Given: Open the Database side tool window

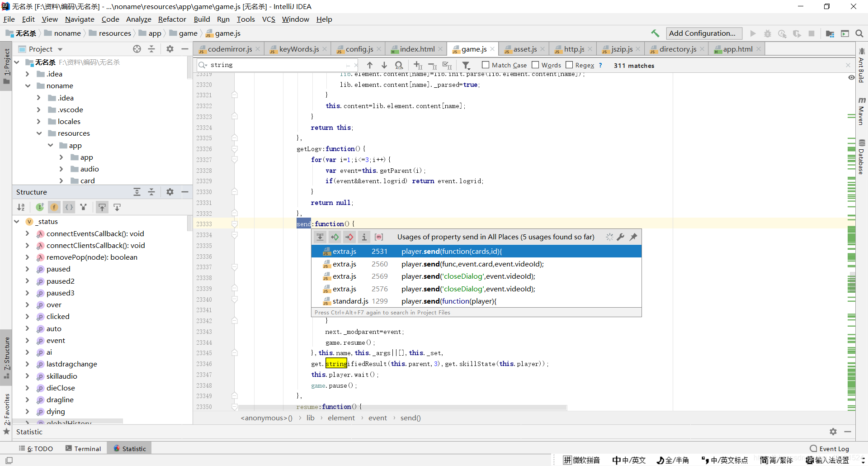Looking at the screenshot, I should pyautogui.click(x=862, y=157).
